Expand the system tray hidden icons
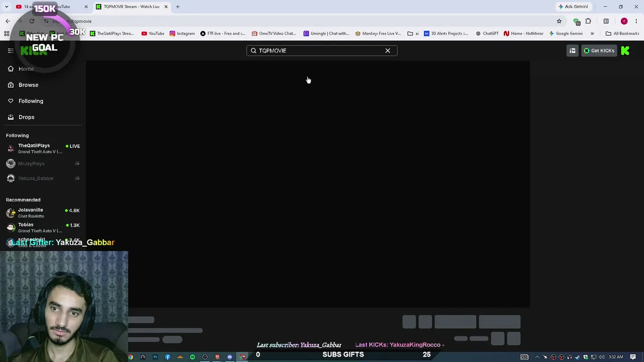This screenshot has width=644, height=362. [537, 357]
